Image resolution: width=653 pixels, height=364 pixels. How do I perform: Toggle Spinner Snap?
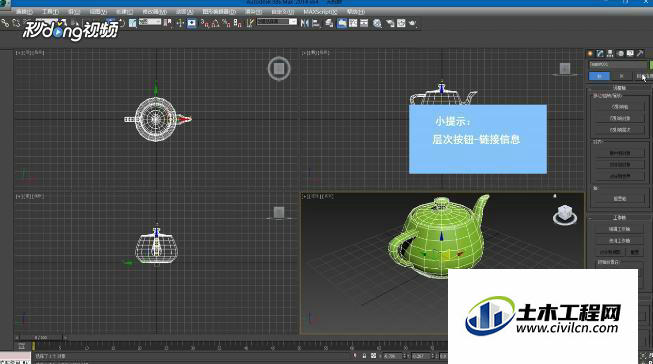pos(238,23)
